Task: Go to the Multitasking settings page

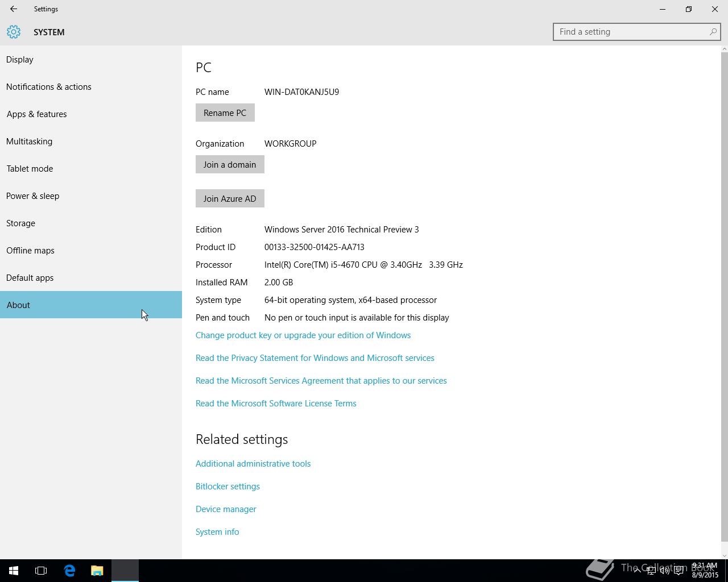Action: [91, 142]
